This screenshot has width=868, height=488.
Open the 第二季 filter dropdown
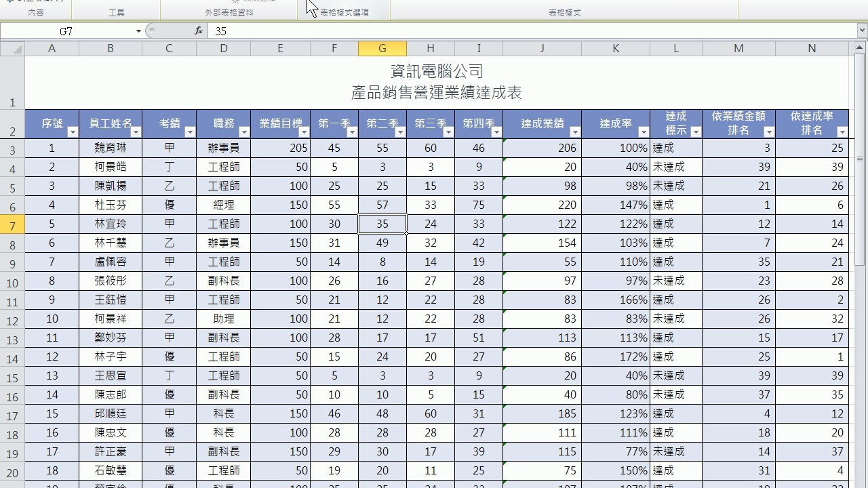(399, 131)
